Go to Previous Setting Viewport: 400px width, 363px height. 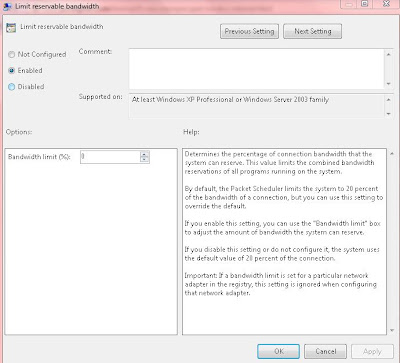249,31
